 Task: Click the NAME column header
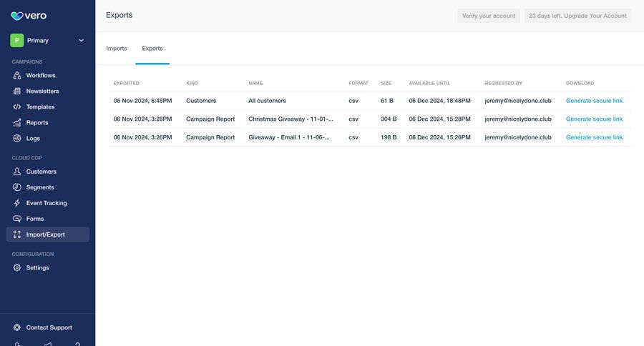coord(255,84)
